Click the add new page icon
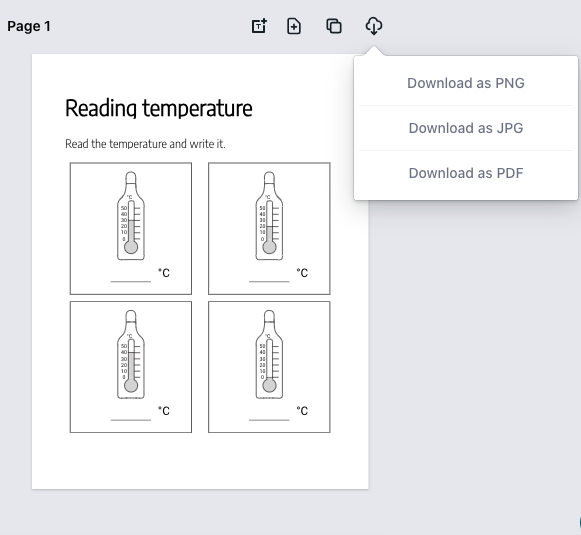This screenshot has height=535, width=581. [x=294, y=26]
